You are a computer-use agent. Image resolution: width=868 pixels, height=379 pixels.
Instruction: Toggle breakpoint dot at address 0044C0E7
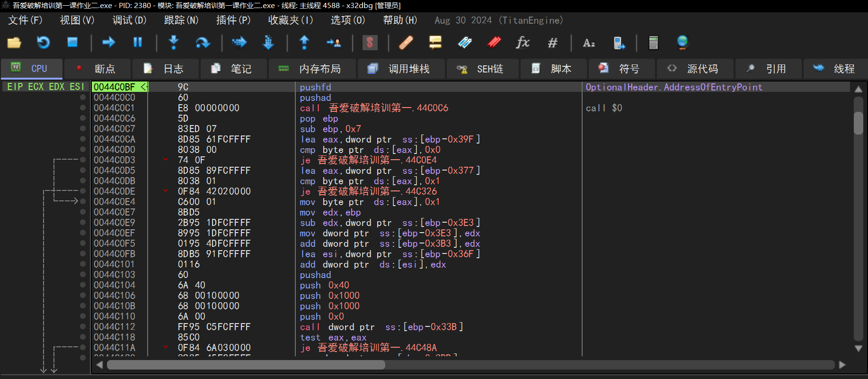83,212
